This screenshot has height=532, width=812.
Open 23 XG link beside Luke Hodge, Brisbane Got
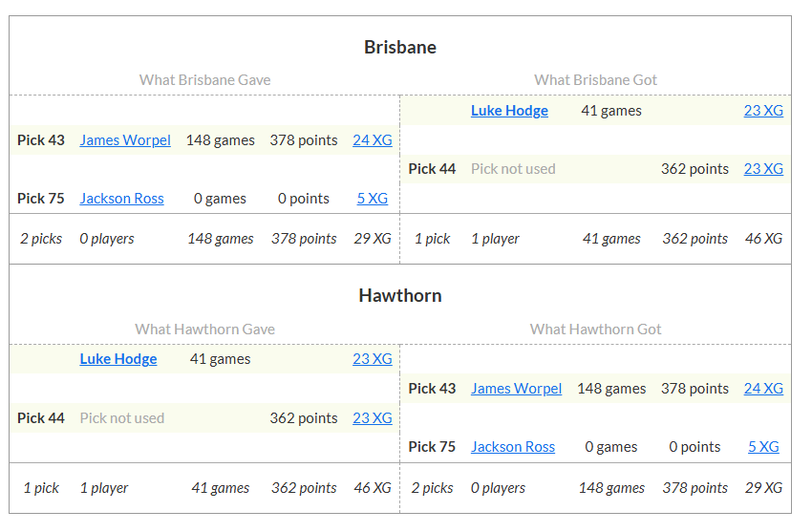(763, 111)
